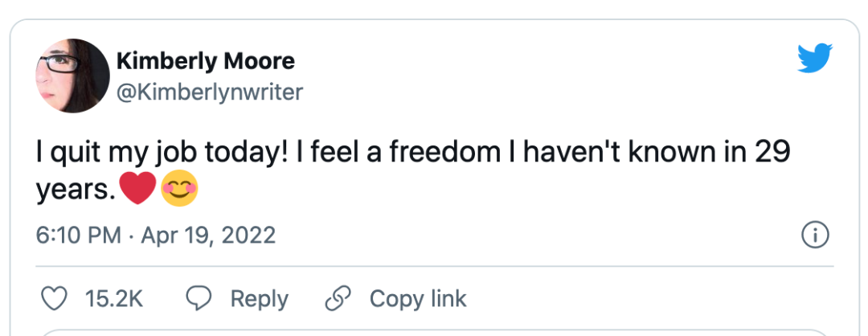Image resolution: width=868 pixels, height=336 pixels.
Task: Click blank space right of Copy link
Action: click(643, 299)
